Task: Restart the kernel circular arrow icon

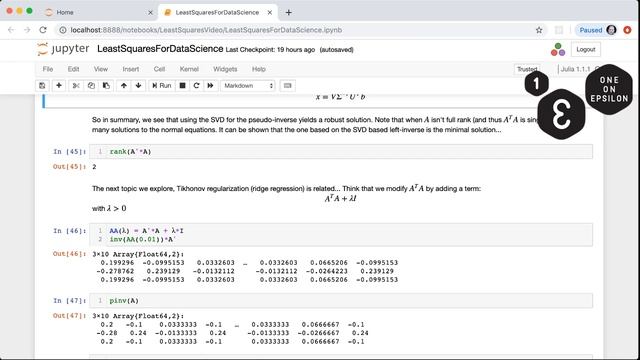Action: (x=196, y=86)
